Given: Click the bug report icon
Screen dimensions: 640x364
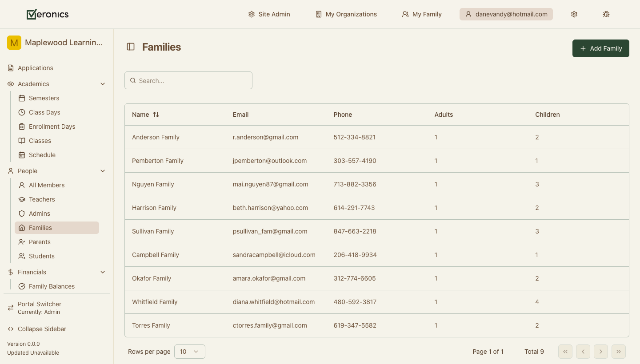Looking at the screenshot, I should click(606, 14).
